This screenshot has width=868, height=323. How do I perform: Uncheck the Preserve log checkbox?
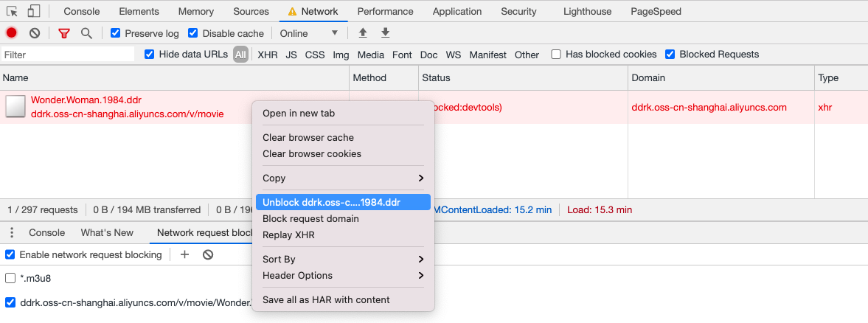coord(115,33)
